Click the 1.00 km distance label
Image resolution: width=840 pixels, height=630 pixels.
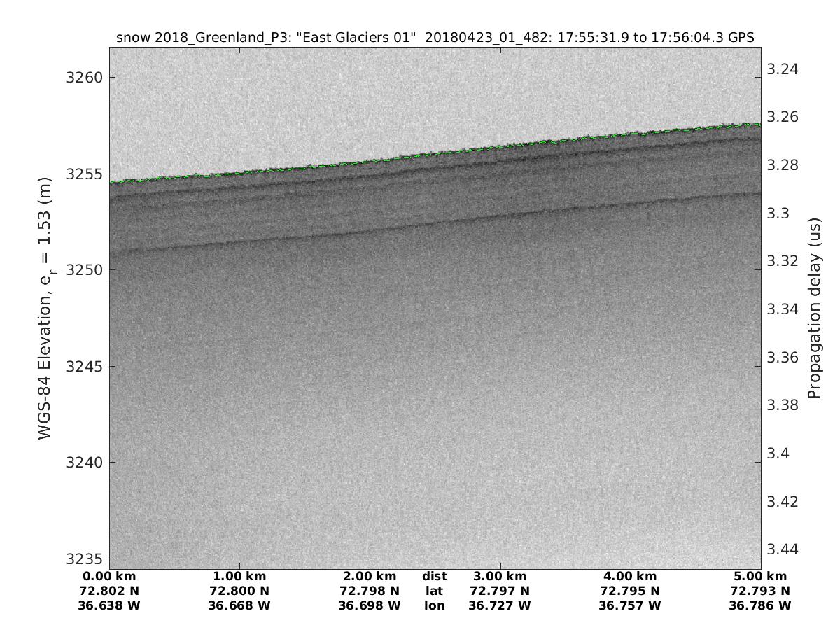tap(240, 577)
